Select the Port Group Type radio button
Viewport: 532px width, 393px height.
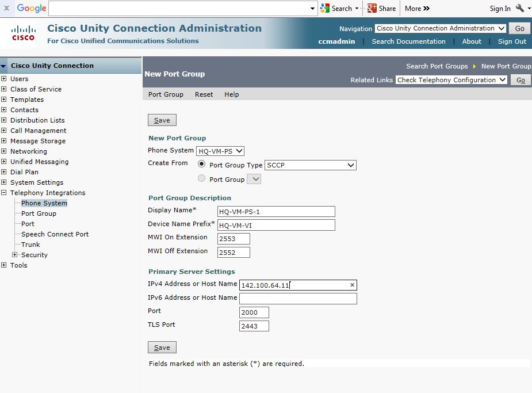(201, 164)
